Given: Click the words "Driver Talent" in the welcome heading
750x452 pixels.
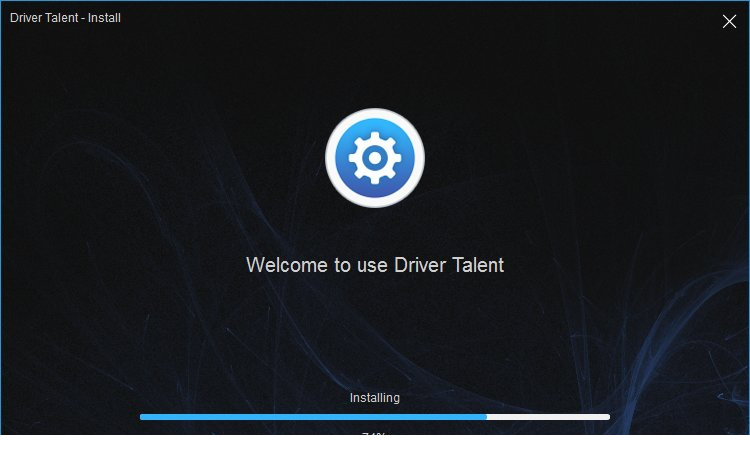Looking at the screenshot, I should tap(450, 265).
